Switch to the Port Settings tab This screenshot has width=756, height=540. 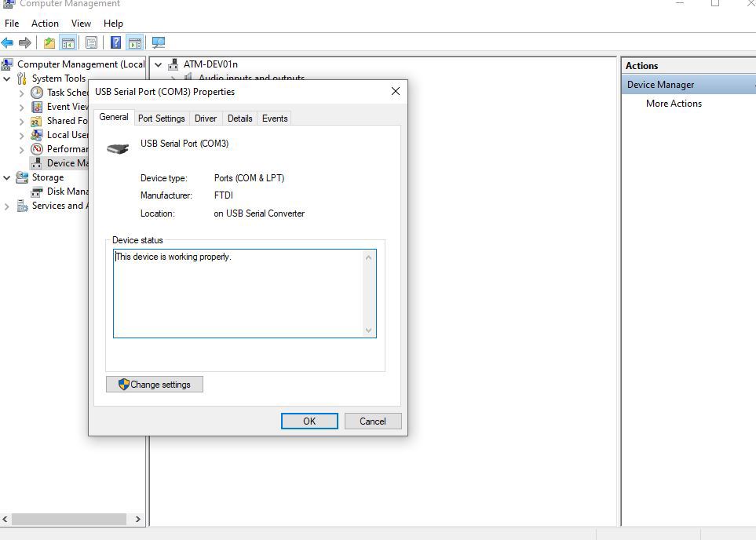pos(161,118)
